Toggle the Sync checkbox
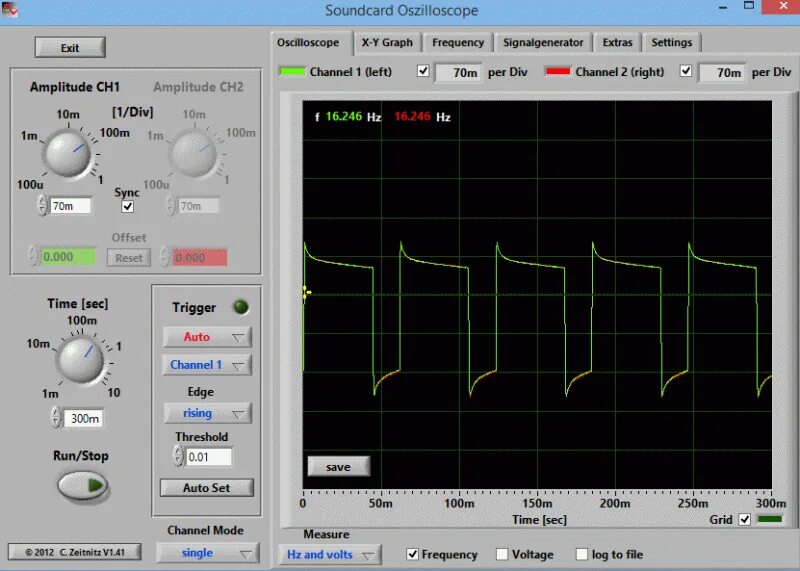 tap(128, 206)
